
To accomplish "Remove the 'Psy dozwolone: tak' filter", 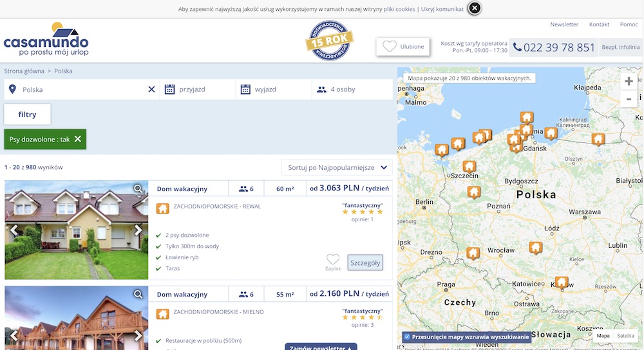I will tap(77, 139).
